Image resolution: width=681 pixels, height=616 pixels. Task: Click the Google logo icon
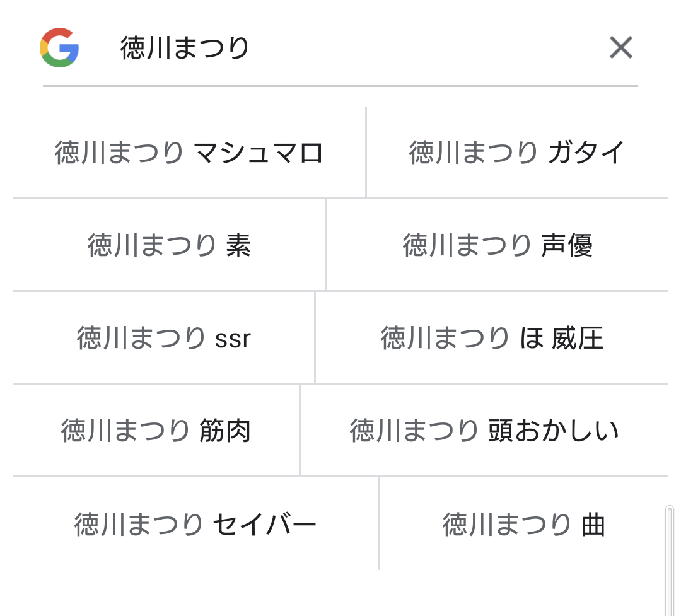(59, 48)
